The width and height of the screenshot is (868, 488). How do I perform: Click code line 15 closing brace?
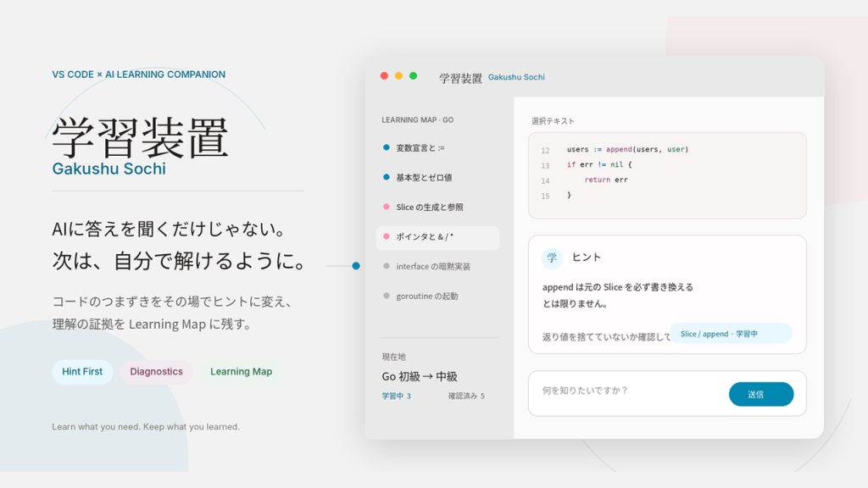(x=569, y=195)
